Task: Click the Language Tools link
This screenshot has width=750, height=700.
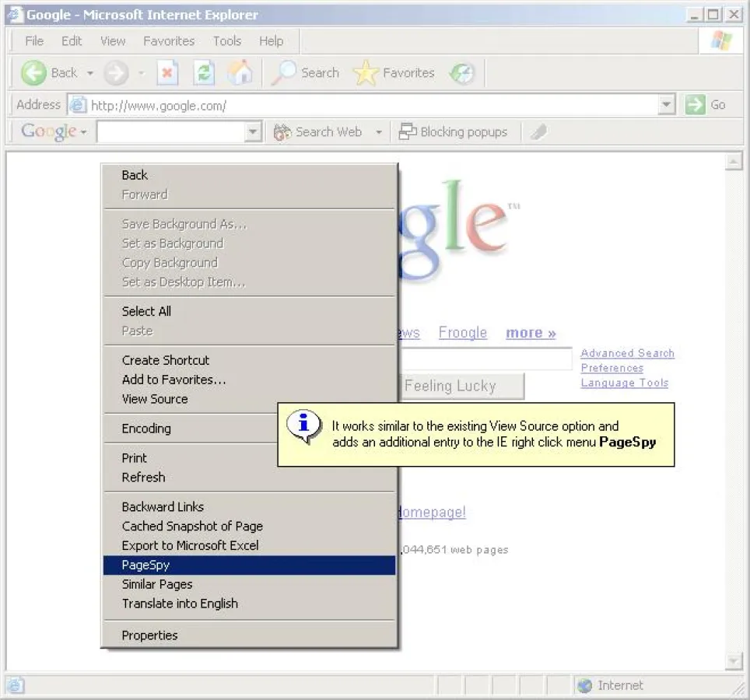Action: pos(624,383)
